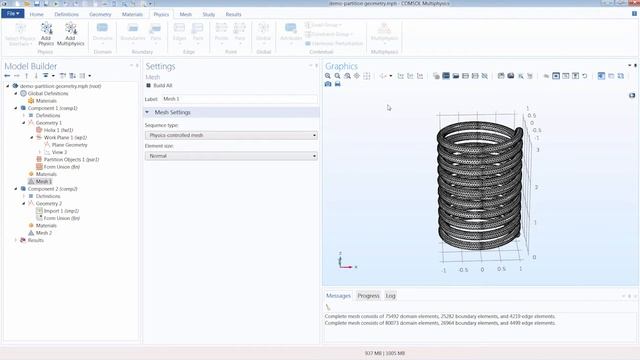Open the Sequence type dropdown
640x360 pixels.
point(231,135)
